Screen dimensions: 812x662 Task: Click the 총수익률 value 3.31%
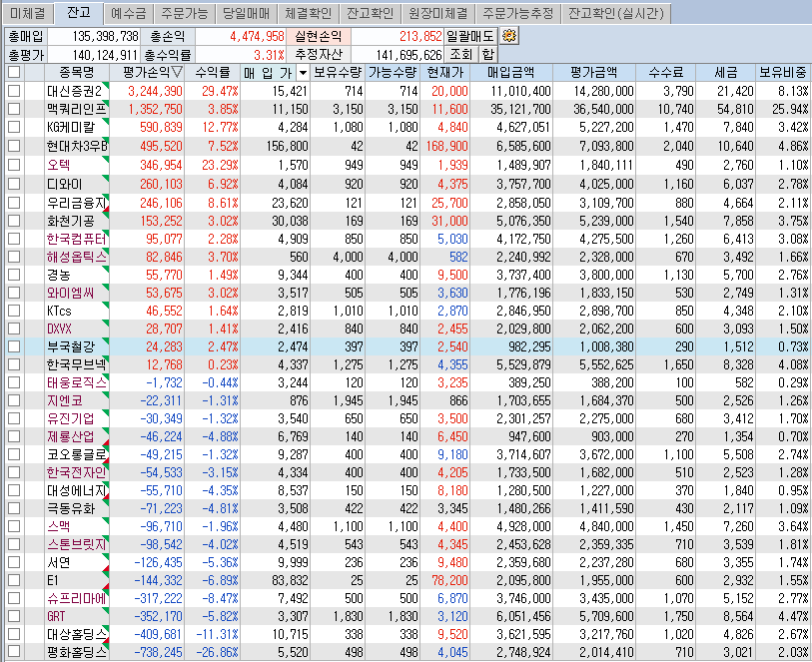pyautogui.click(x=269, y=55)
